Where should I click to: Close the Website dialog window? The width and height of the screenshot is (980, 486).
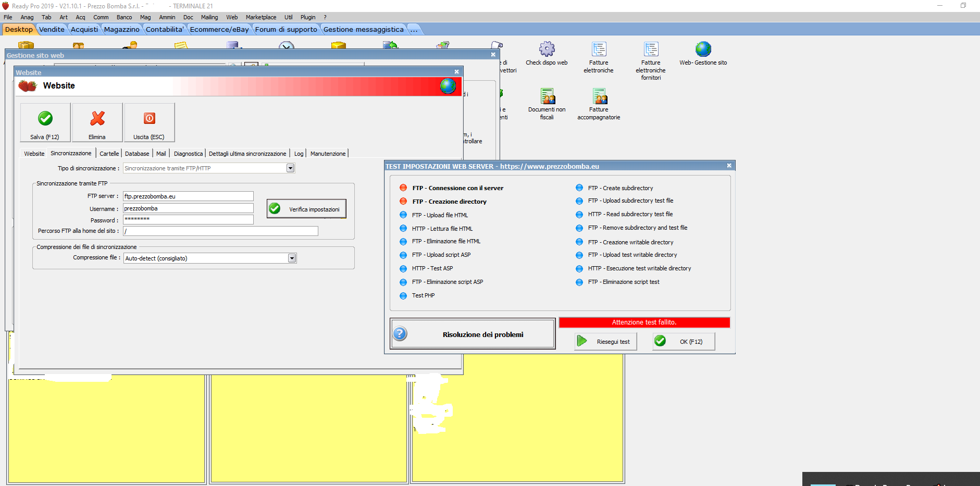(x=456, y=72)
